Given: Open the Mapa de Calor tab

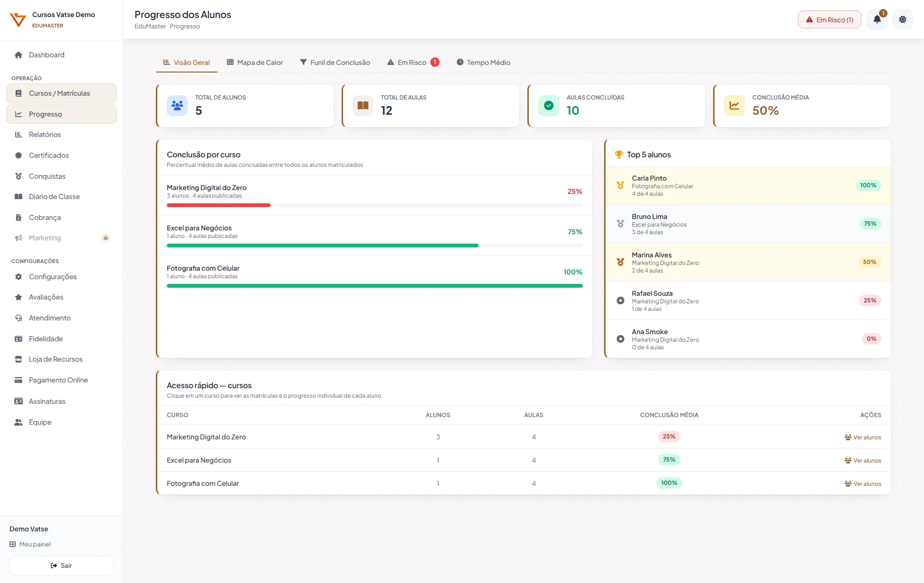Looking at the screenshot, I should [255, 63].
